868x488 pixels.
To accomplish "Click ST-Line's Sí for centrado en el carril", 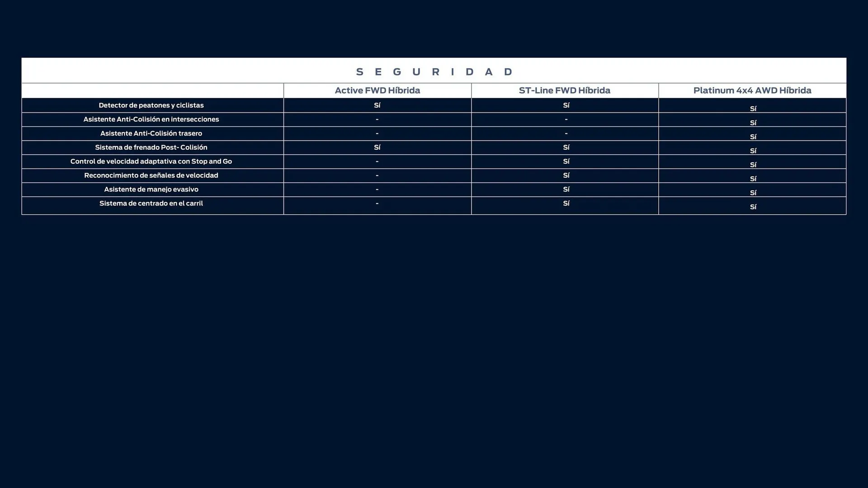I will tap(566, 203).
